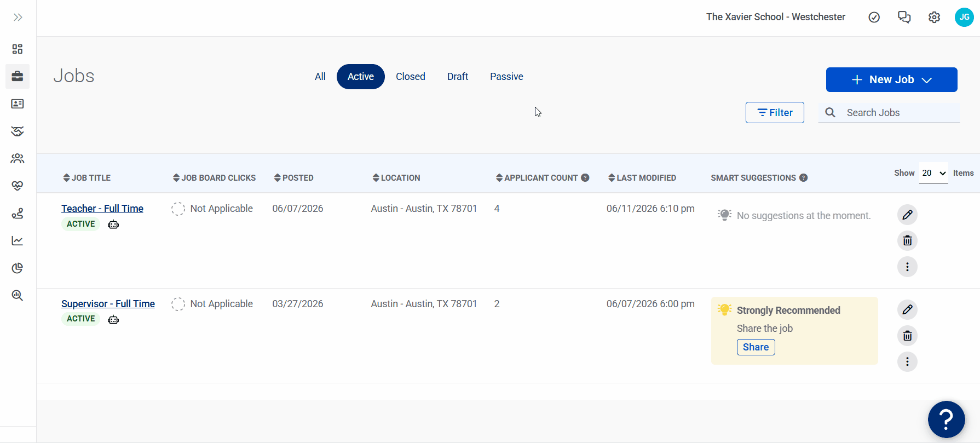Viewport: 980px width, 443px height.
Task: Open the workflow nodes sidebar icon
Action: coord(18,213)
